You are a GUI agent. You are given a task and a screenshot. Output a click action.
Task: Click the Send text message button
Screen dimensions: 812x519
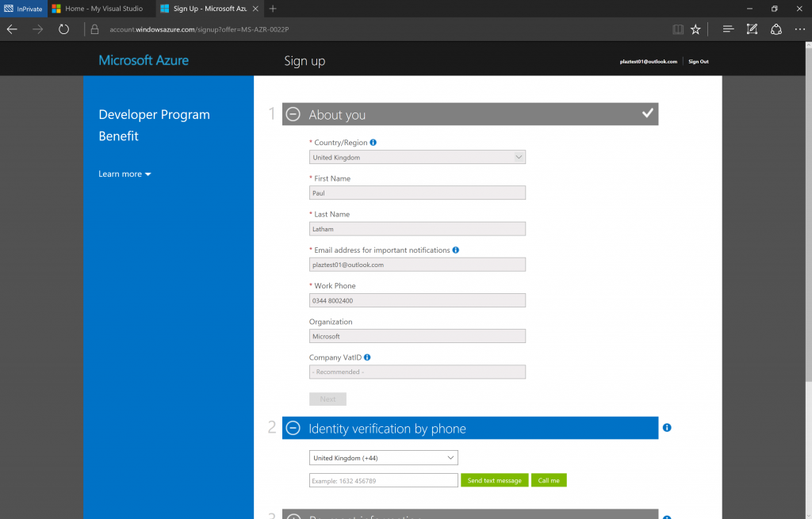(x=495, y=481)
